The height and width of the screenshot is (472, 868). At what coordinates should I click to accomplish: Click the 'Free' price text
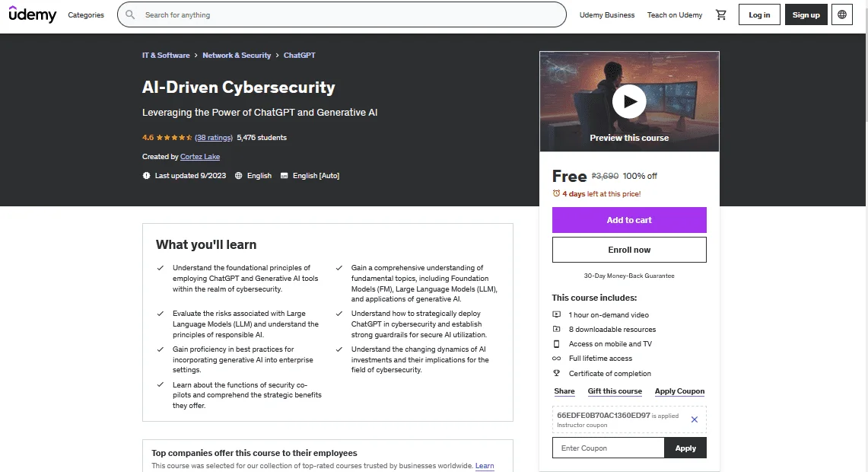[x=569, y=176]
